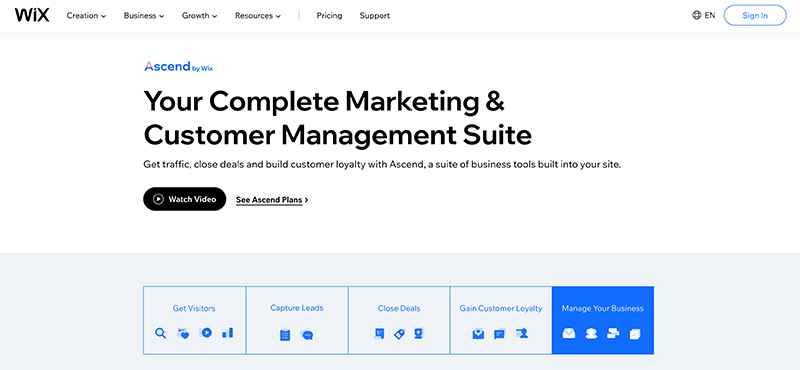Viewport: 800px width, 370px height.
Task: Open the Growth dropdown menu
Action: point(199,16)
